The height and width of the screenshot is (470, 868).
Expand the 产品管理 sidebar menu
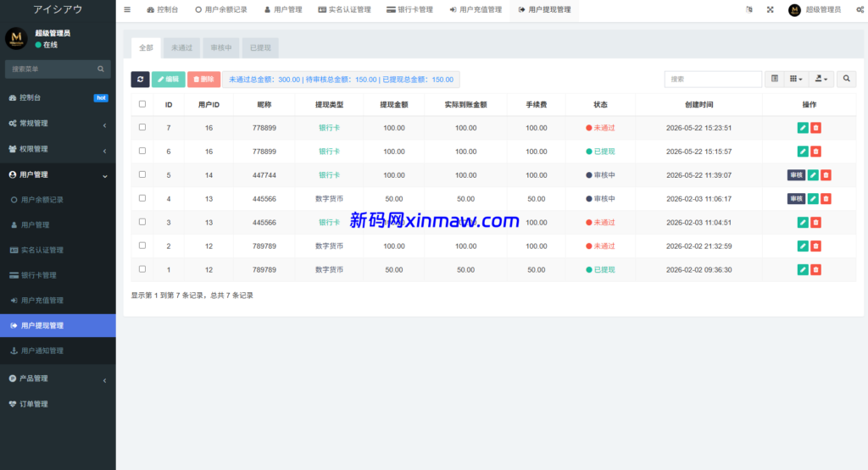58,379
